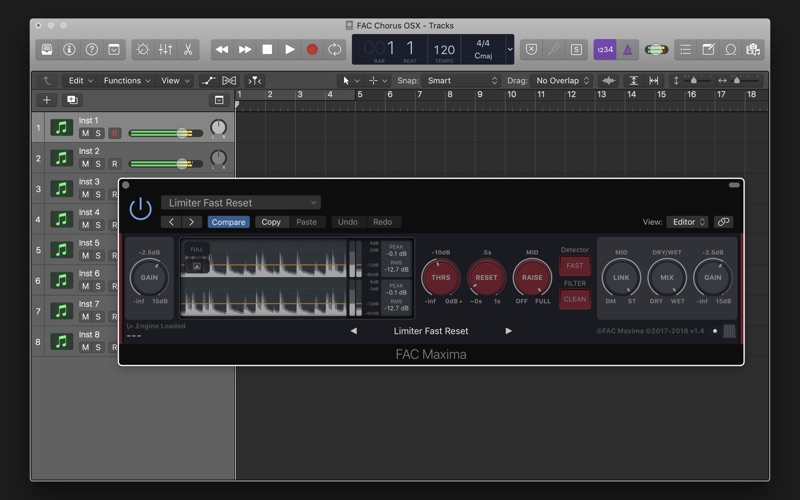Open the View menu in Tracks area
The width and height of the screenshot is (800, 500).
coord(175,81)
